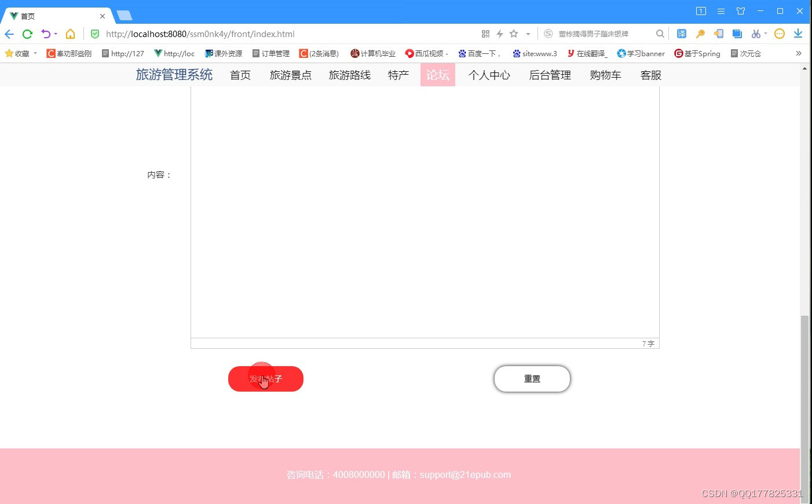This screenshot has height=504, width=812.
Task: Click the purple undo/restore icon
Action: (x=46, y=34)
